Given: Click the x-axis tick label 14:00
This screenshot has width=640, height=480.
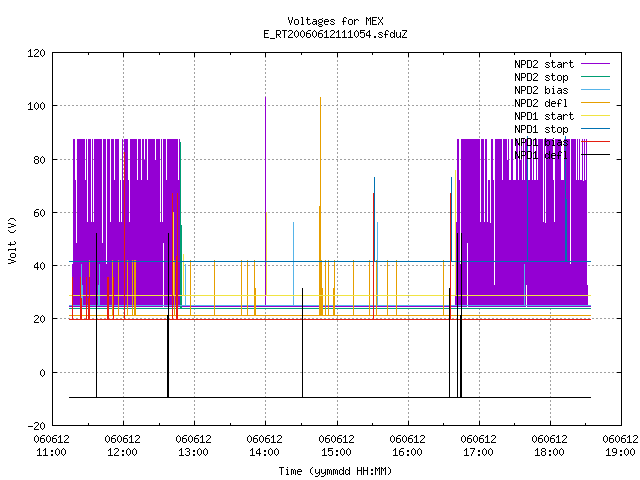Looking at the screenshot, I should 264,452.
